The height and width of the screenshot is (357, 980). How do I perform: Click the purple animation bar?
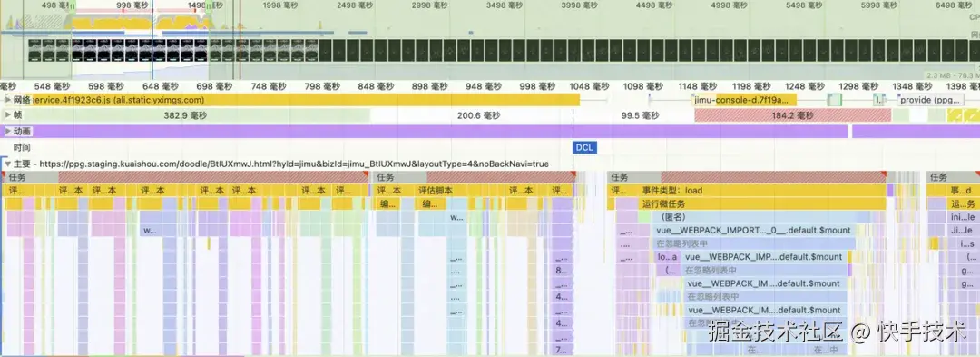[x=425, y=132]
